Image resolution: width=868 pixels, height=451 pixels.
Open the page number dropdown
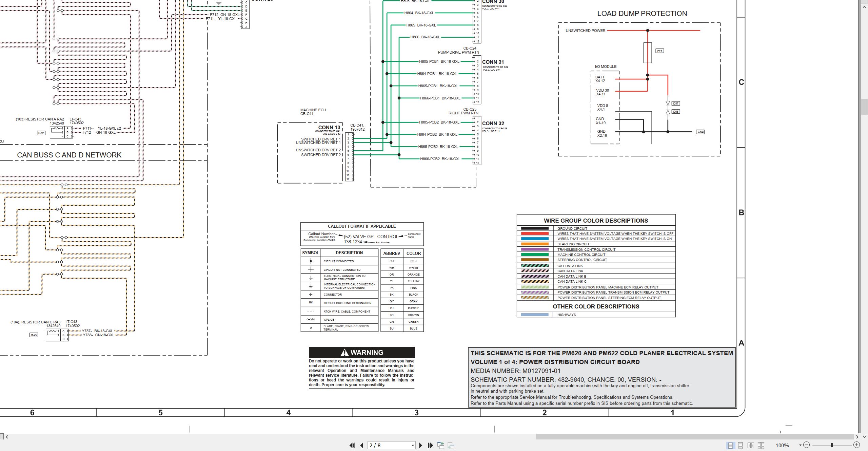pos(413,445)
